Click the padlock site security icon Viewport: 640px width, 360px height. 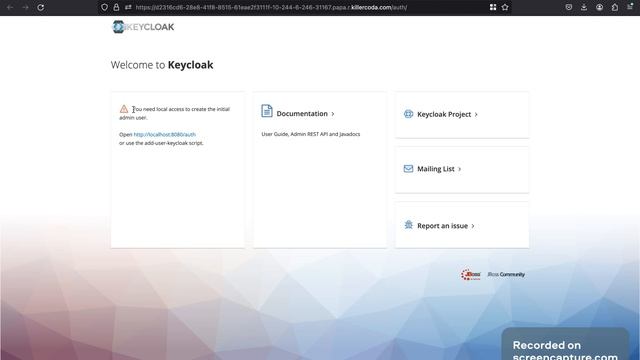116,7
